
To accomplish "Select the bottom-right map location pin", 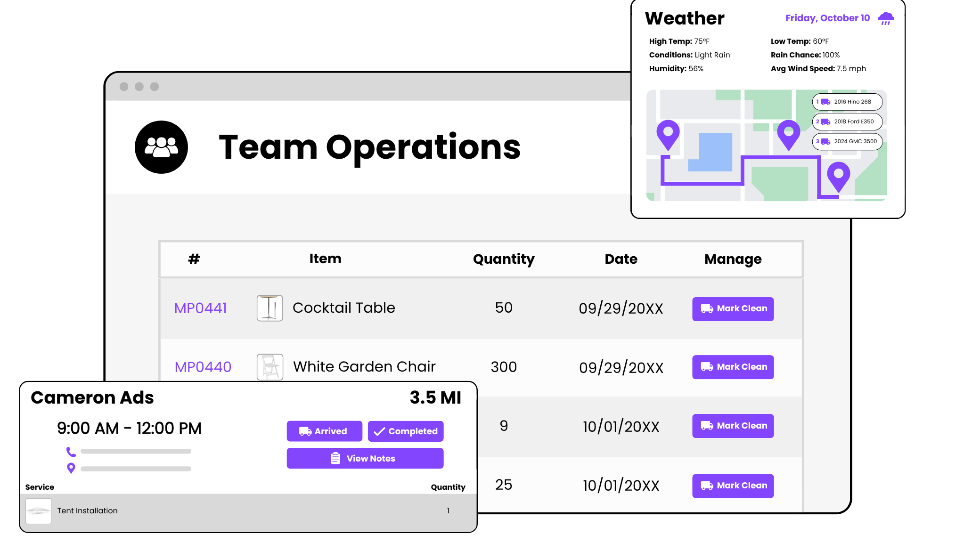I will [839, 177].
